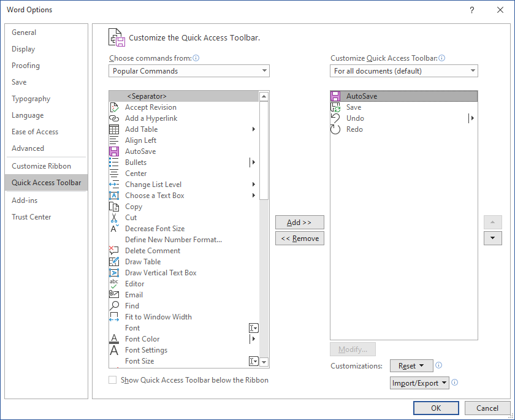This screenshot has width=515, height=420.
Task: Select the Change List Level icon
Action: coord(114,185)
